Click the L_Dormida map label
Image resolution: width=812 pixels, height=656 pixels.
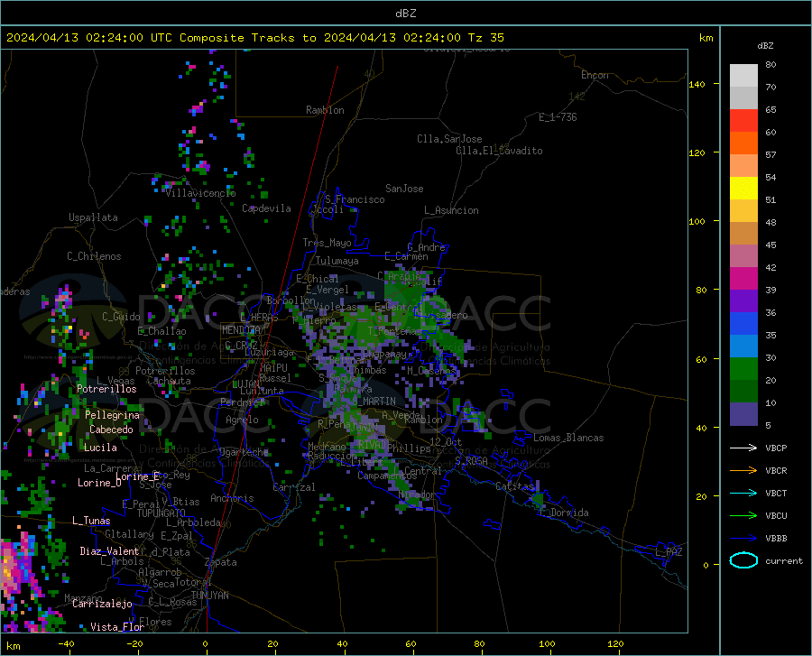(564, 513)
